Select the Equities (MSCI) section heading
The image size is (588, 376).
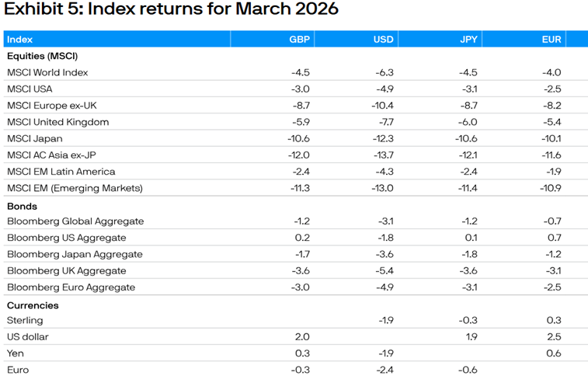click(x=42, y=56)
